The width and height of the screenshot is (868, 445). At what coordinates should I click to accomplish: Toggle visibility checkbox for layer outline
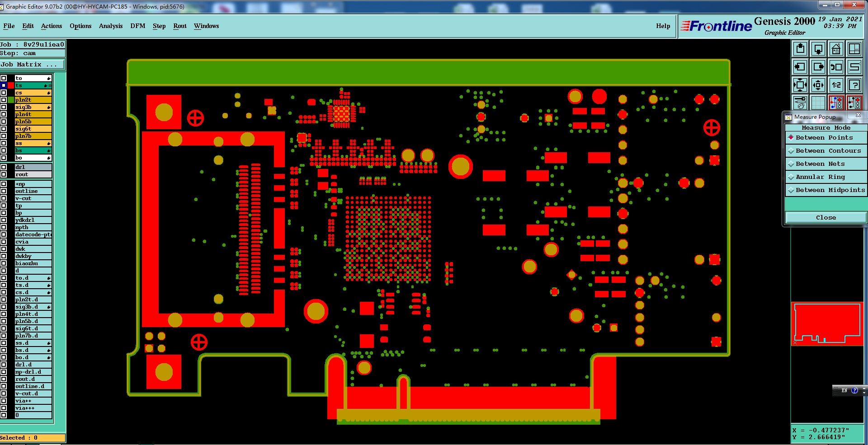(x=4, y=191)
